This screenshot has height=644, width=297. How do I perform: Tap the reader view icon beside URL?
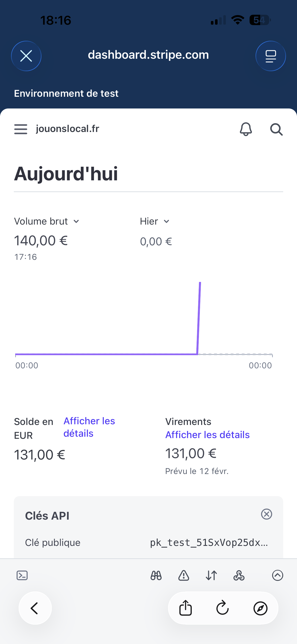[271, 56]
